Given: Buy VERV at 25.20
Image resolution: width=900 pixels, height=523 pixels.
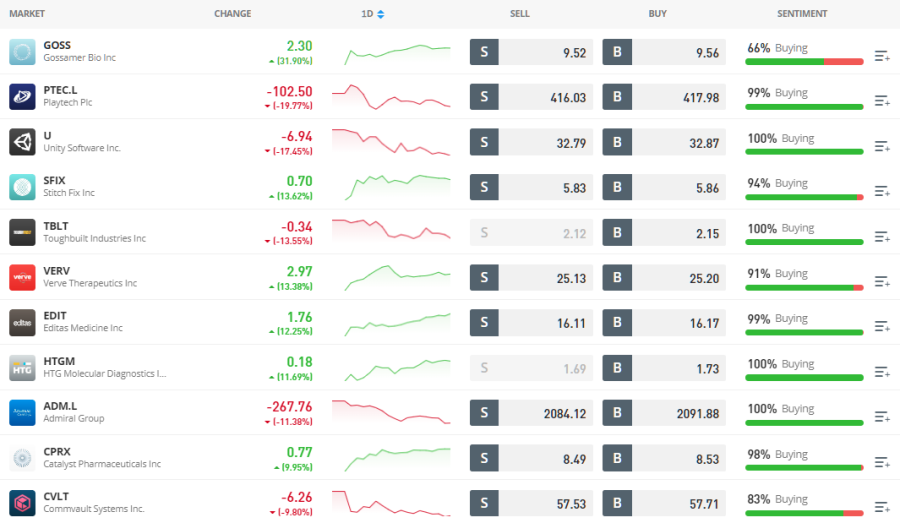Looking at the screenshot, I should pyautogui.click(x=664, y=278).
